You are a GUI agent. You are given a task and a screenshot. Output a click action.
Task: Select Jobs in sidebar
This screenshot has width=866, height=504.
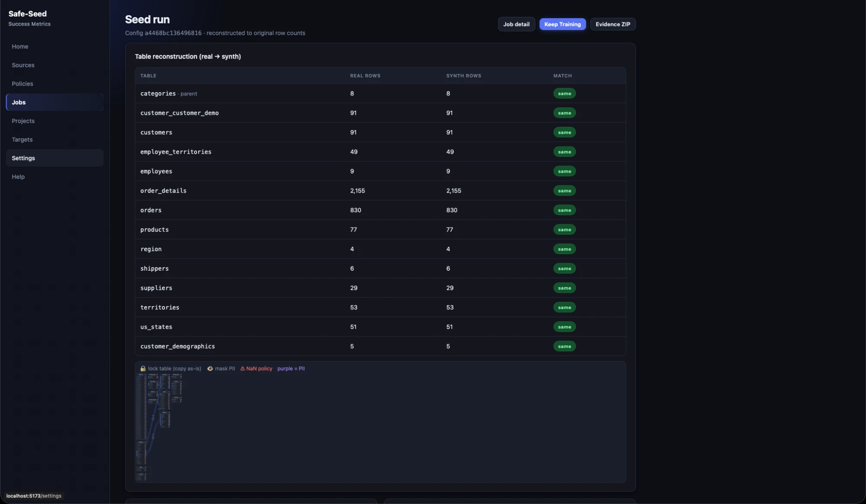point(55,102)
